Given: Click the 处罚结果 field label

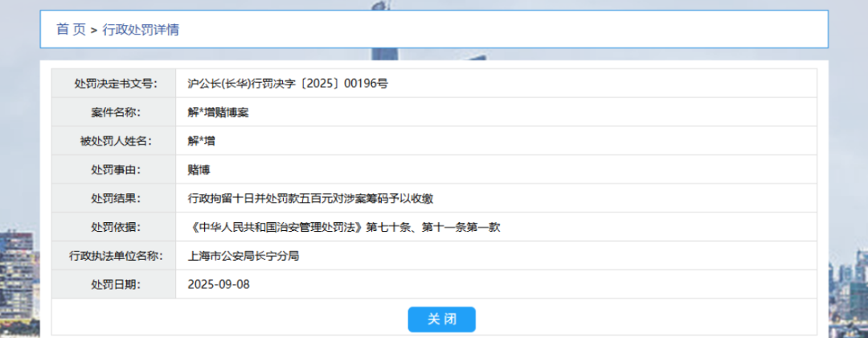Looking at the screenshot, I should (x=114, y=198).
